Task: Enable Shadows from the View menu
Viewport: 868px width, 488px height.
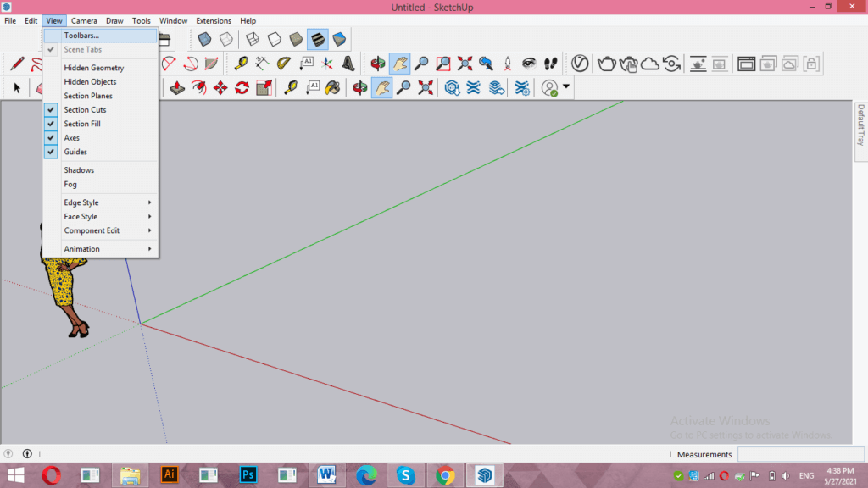Action: pos(78,169)
